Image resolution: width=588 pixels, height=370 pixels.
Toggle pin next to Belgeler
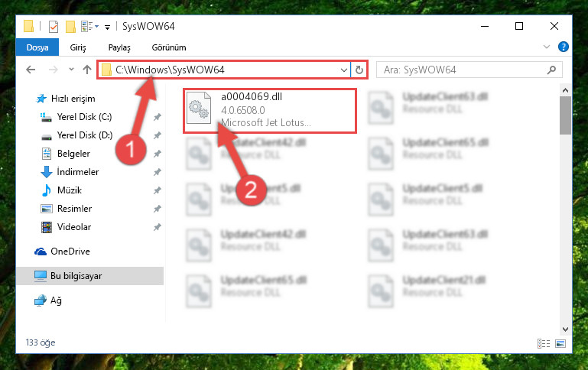pyautogui.click(x=157, y=154)
